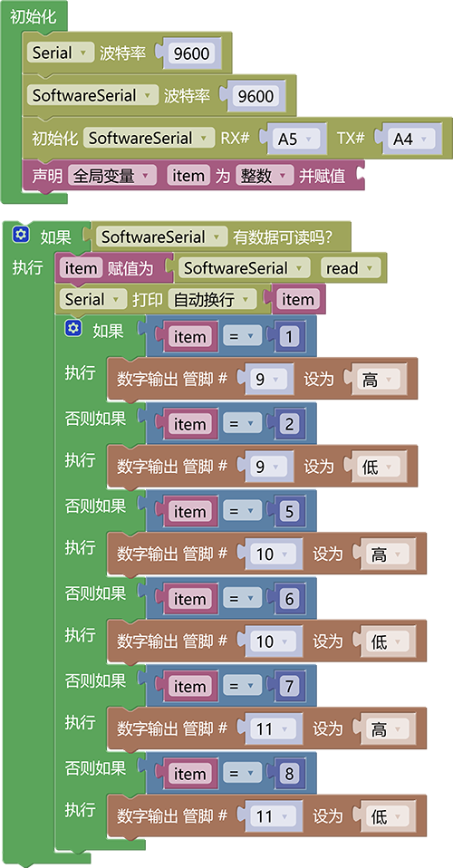Open pin 9 dropdown set to 高
Screen dimensions: 453x868
pyautogui.click(x=267, y=380)
